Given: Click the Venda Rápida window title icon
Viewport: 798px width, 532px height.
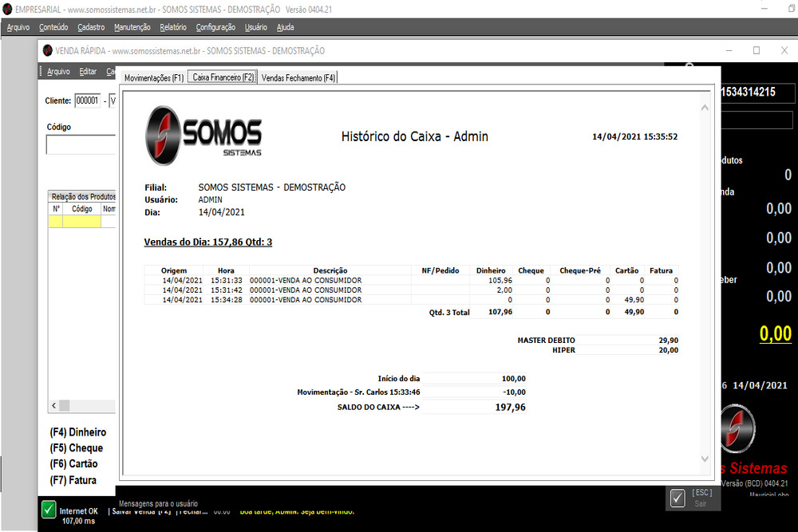Looking at the screenshot, I should pos(48,50).
